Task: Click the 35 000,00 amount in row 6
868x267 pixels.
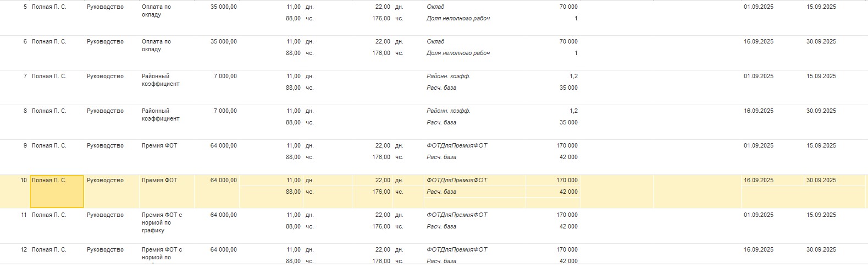Action: pyautogui.click(x=224, y=42)
